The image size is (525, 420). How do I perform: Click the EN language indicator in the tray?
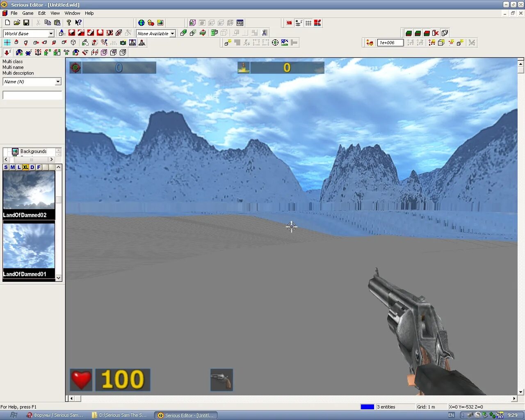point(451,415)
